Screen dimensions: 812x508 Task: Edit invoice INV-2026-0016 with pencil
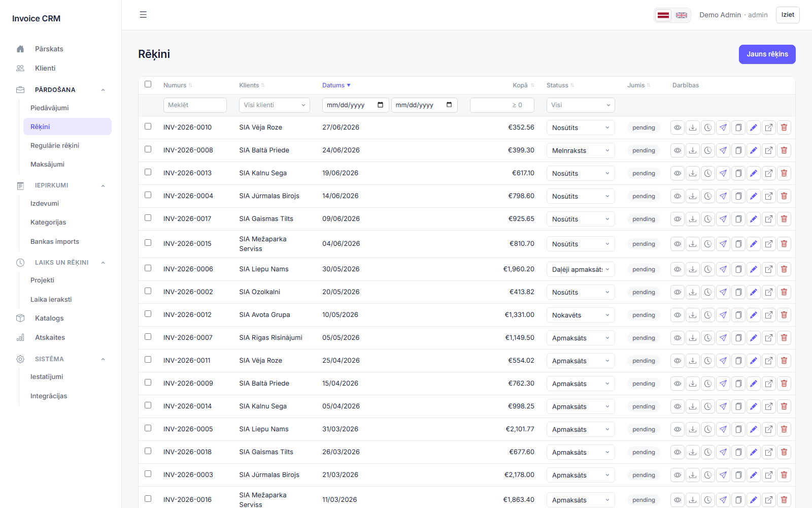tap(754, 500)
